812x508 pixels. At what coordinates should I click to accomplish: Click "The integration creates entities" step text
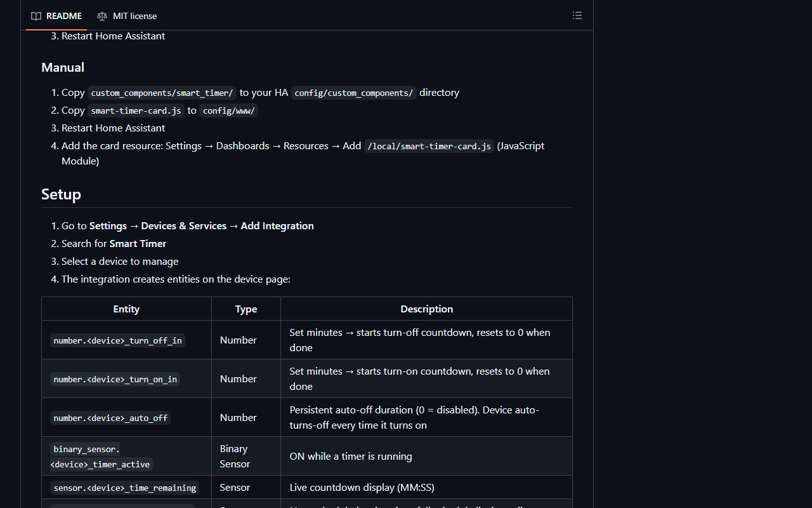[176, 279]
